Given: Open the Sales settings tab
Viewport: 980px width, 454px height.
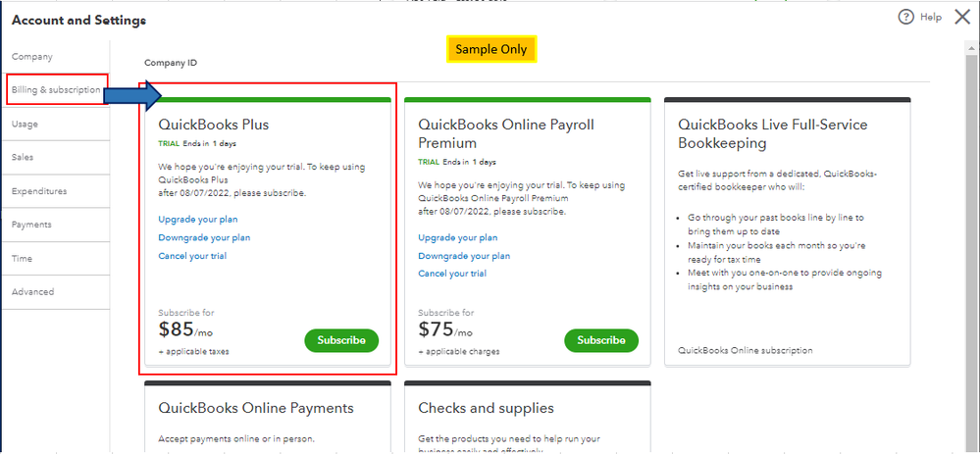Looking at the screenshot, I should [x=23, y=157].
